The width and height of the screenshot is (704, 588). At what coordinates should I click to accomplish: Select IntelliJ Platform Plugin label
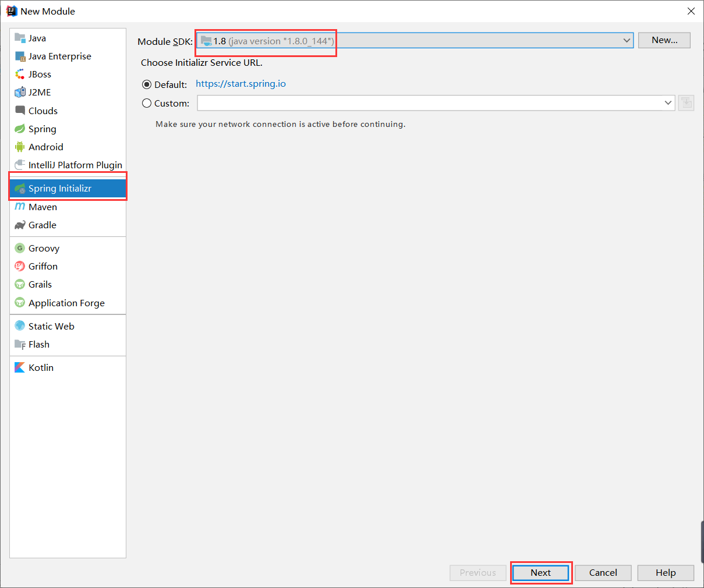(x=75, y=165)
